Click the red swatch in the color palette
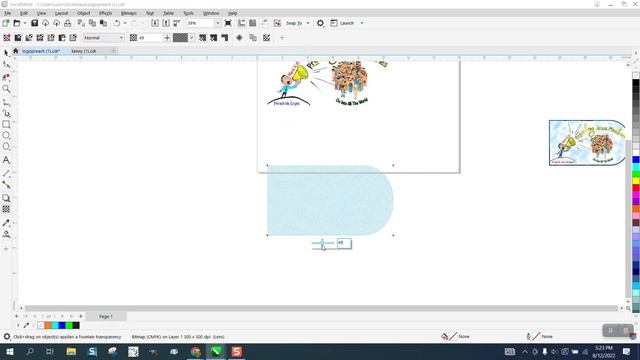The image size is (640, 360). [x=636, y=188]
